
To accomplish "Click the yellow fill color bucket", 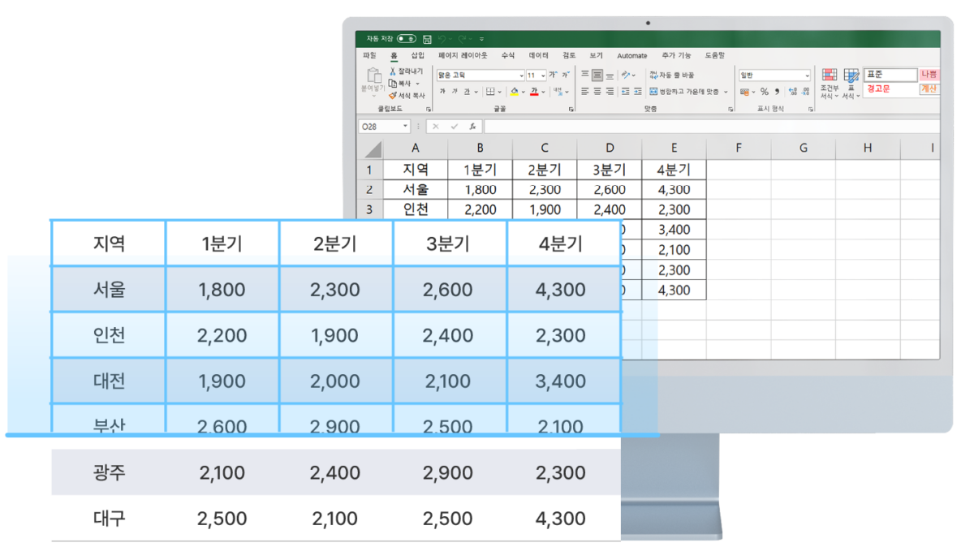I will [x=515, y=92].
